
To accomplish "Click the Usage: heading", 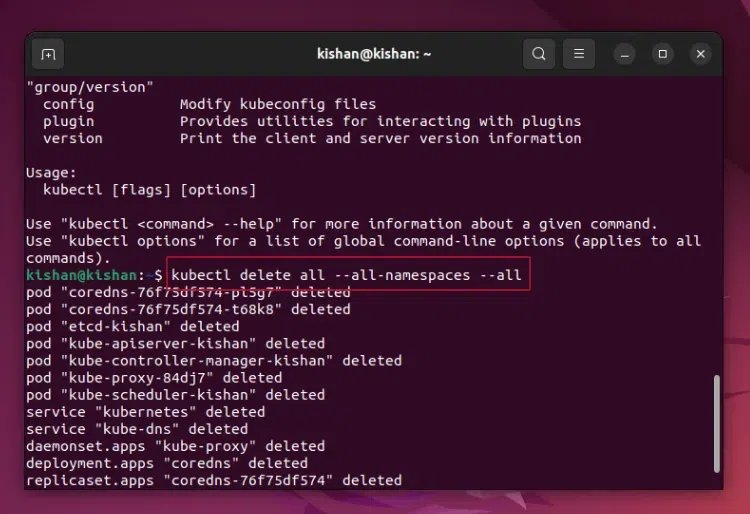I will click(x=51, y=173).
